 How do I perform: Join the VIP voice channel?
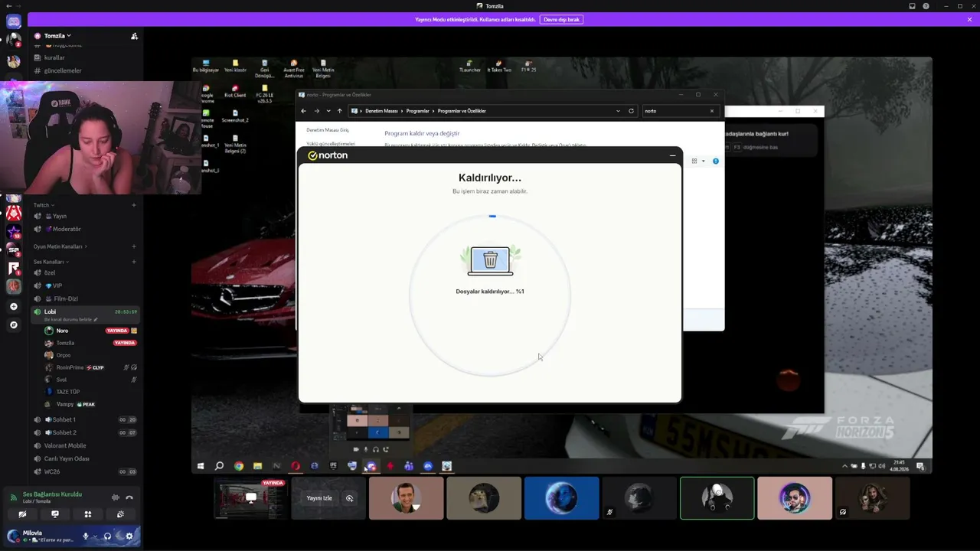84,285
